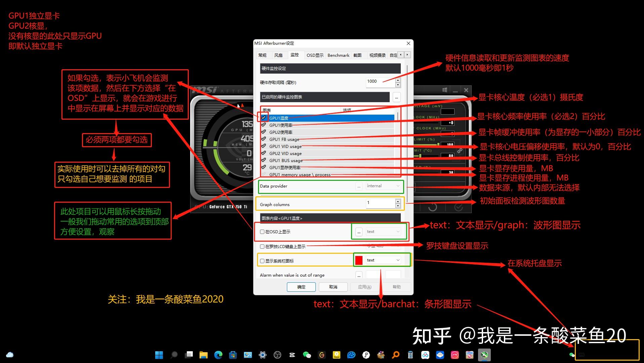The width and height of the screenshot is (644, 363).
Task: Switch to the 风扇 tab
Action: point(278,55)
